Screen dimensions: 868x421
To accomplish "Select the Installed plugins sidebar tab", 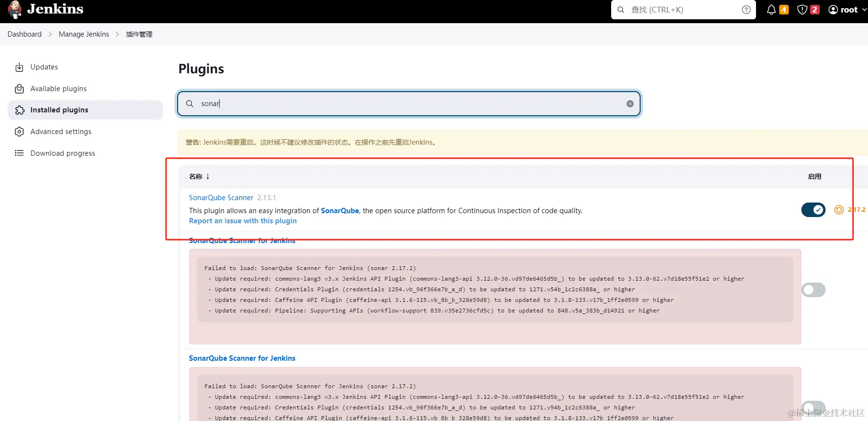I will [x=85, y=110].
